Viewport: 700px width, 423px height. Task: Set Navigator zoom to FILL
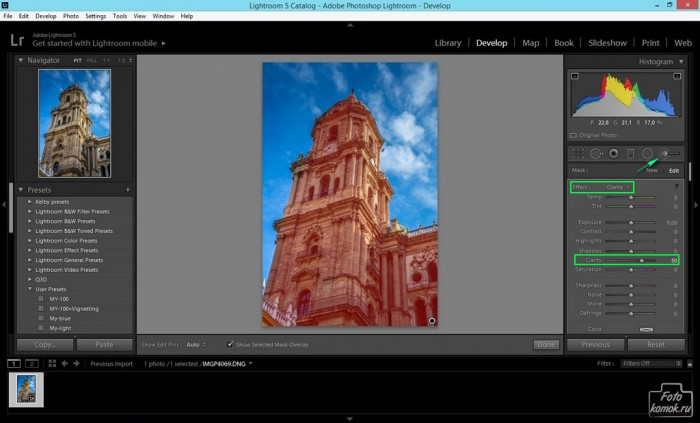(x=92, y=60)
